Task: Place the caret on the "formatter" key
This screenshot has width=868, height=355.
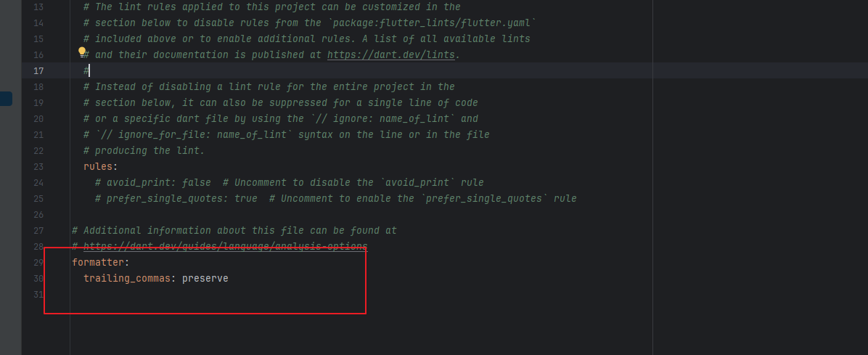Action: (98, 262)
